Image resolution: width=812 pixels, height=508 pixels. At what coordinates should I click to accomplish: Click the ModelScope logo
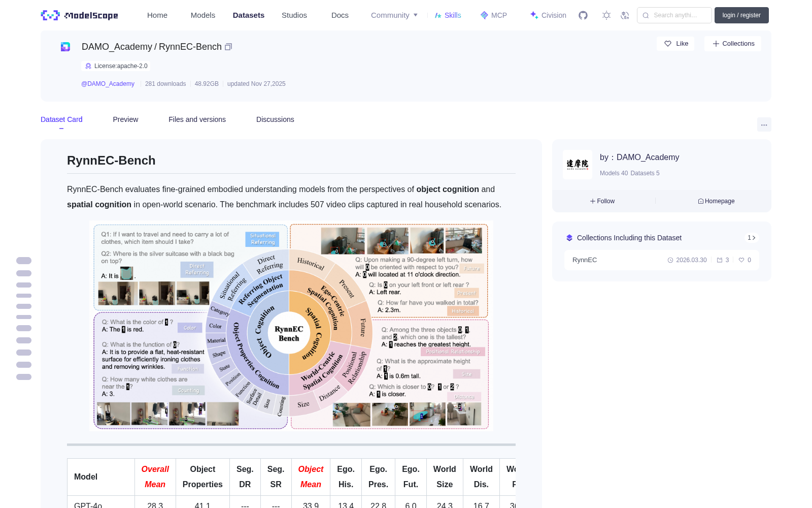[x=80, y=15]
